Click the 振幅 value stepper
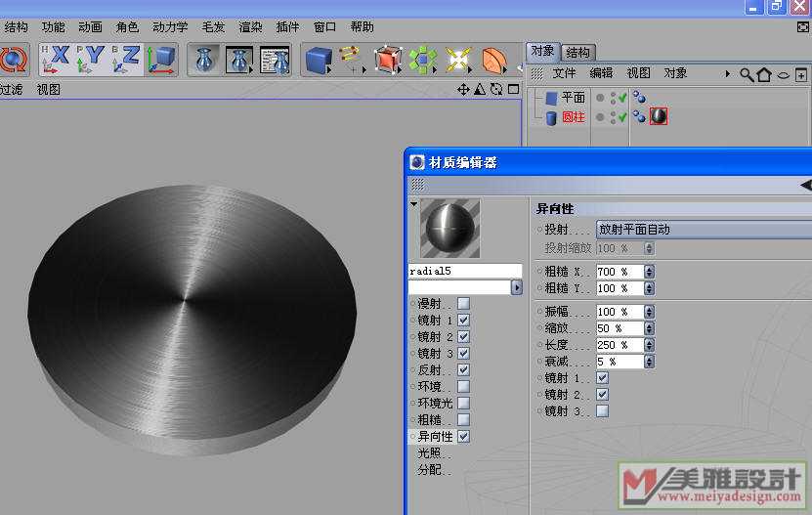 pos(649,312)
